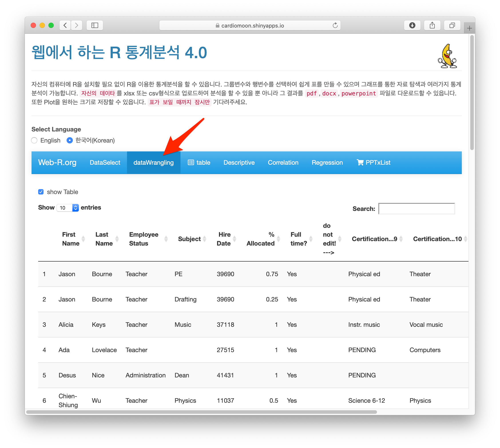
Task: Click the Web-R.org brand link
Action: click(x=57, y=163)
